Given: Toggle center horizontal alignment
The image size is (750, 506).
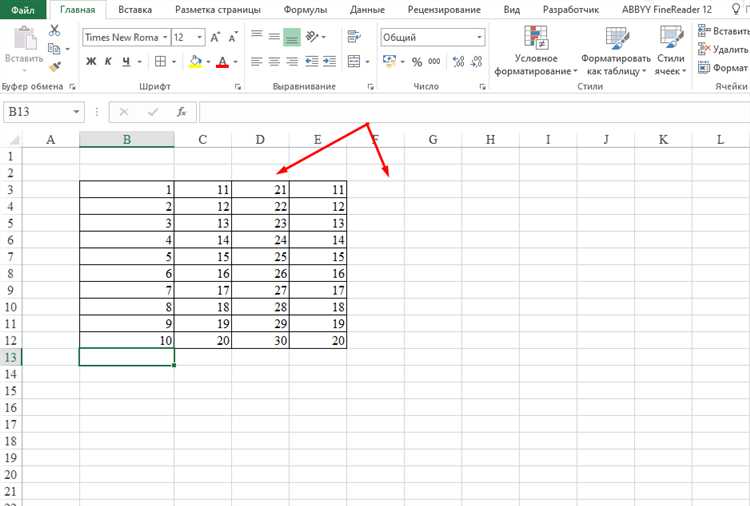Looking at the screenshot, I should pyautogui.click(x=274, y=62).
